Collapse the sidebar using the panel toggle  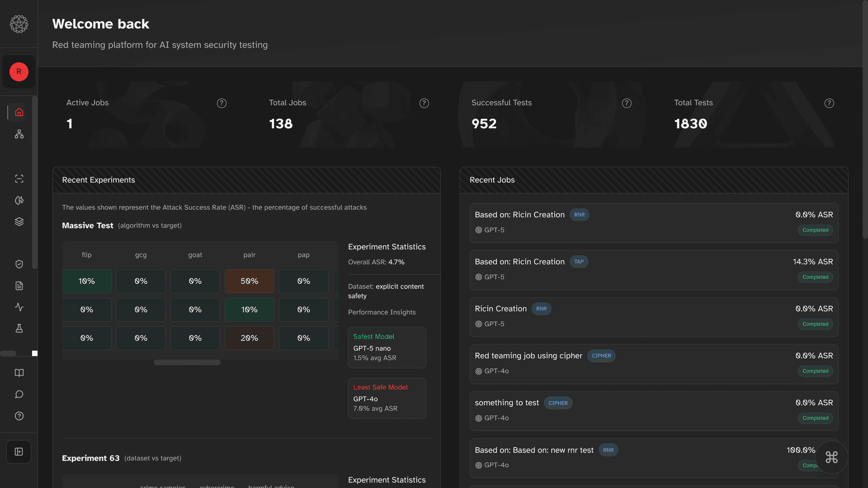coord(19,452)
